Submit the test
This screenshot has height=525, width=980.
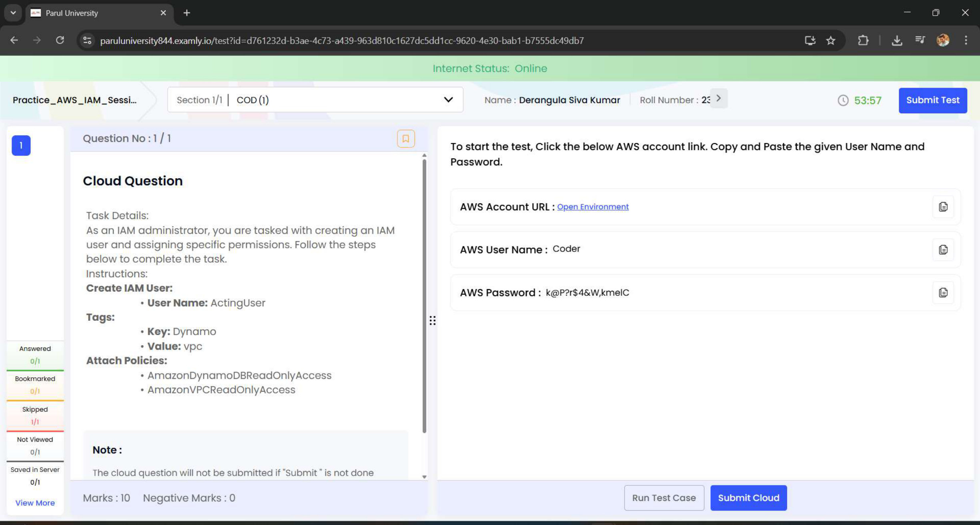933,100
